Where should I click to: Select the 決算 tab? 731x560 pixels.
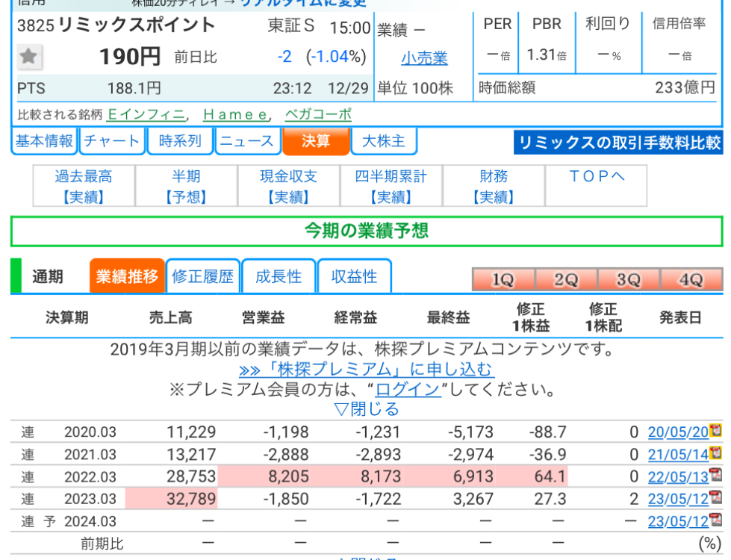pos(316,141)
